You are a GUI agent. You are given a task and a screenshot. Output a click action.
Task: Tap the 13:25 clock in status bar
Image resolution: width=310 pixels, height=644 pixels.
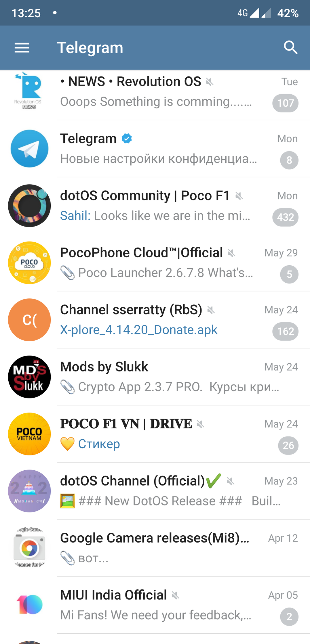pyautogui.click(x=26, y=13)
